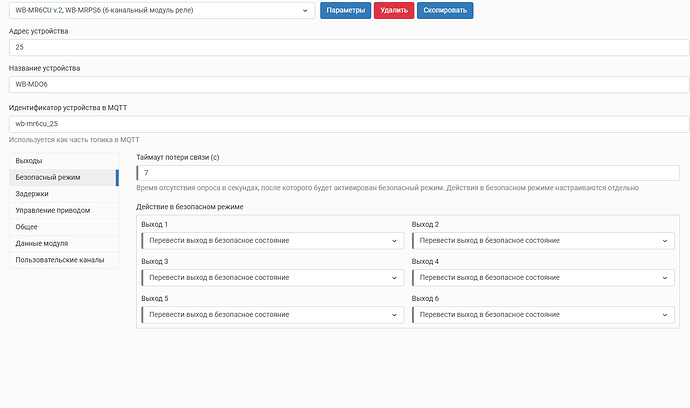The image size is (690, 408).
Task: Click the Параметры button
Action: click(345, 10)
